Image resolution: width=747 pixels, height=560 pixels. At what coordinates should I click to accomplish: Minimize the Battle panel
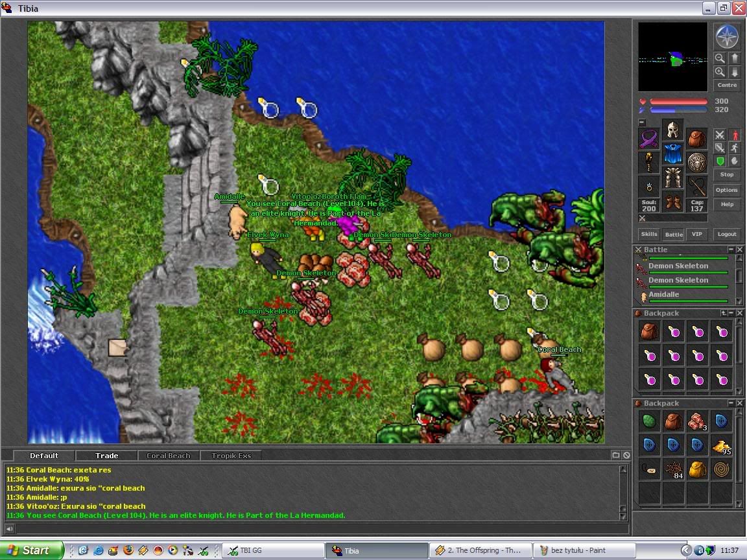point(731,249)
